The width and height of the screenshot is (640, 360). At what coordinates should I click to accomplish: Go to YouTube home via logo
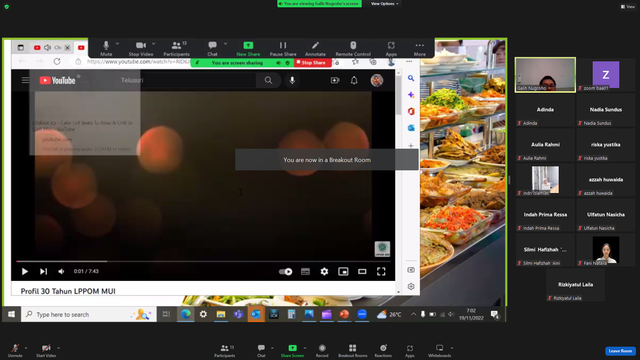[58, 80]
